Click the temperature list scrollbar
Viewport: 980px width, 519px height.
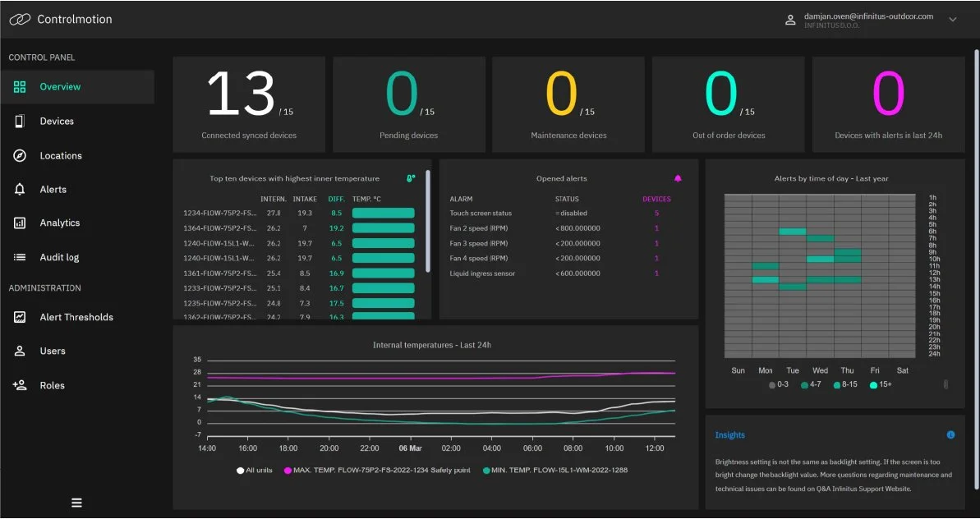point(427,220)
